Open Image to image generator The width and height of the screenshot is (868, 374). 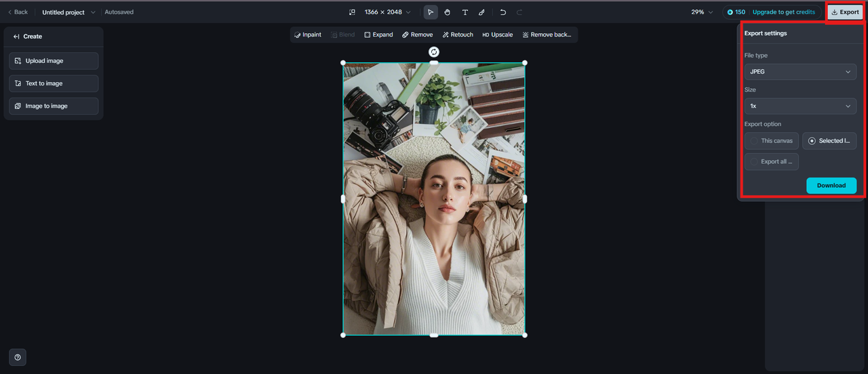pos(54,106)
